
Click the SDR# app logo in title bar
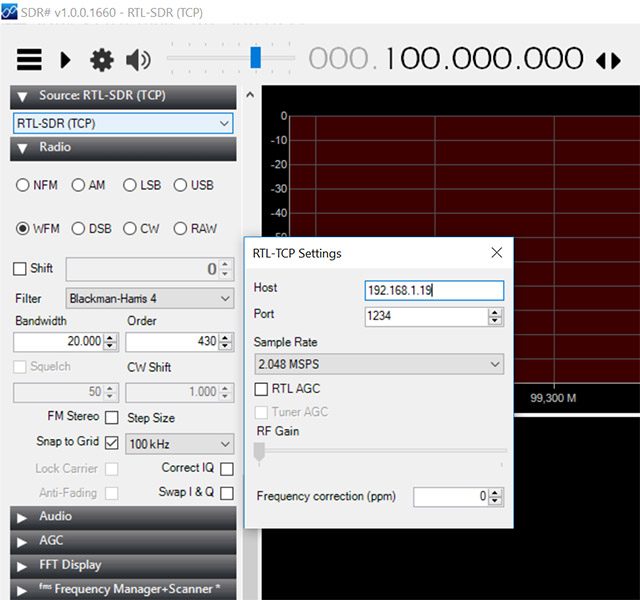9,11
